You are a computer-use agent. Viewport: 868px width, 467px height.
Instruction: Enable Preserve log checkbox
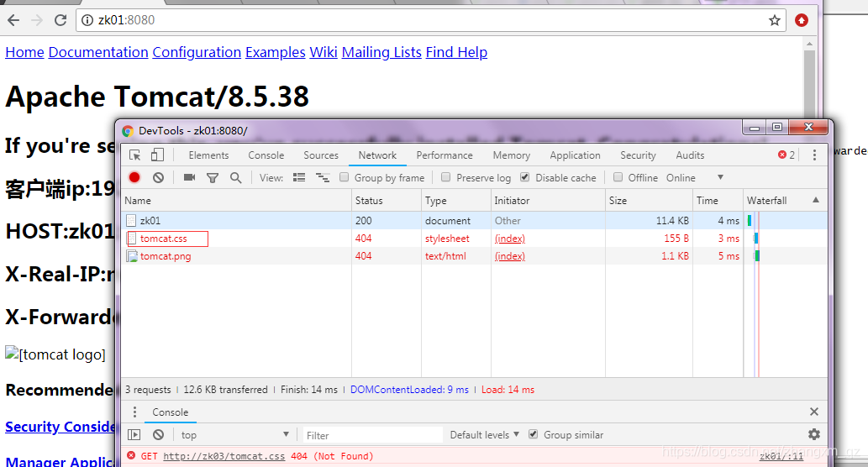coord(445,177)
